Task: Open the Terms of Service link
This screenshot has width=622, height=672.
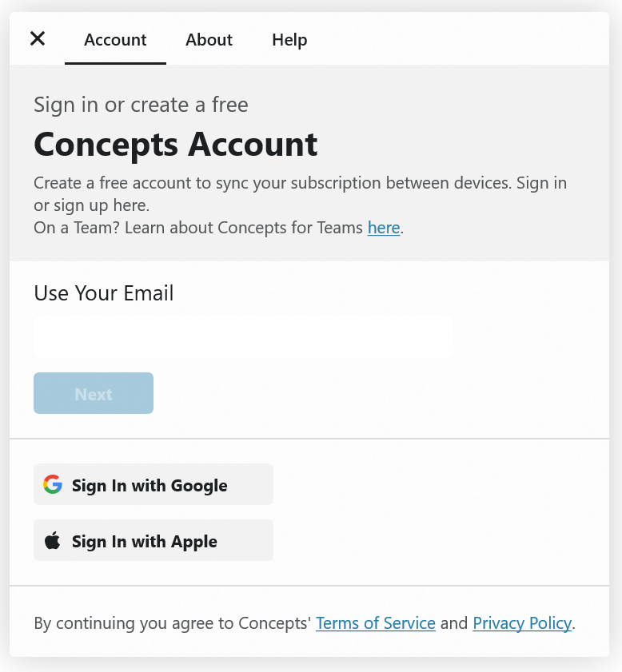Action: [x=376, y=623]
